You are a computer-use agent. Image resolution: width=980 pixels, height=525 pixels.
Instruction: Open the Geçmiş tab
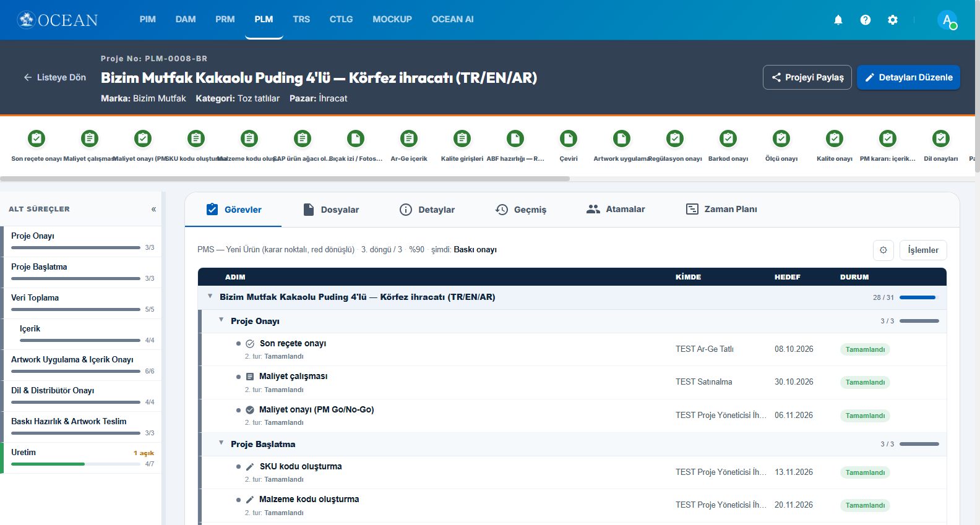click(521, 210)
